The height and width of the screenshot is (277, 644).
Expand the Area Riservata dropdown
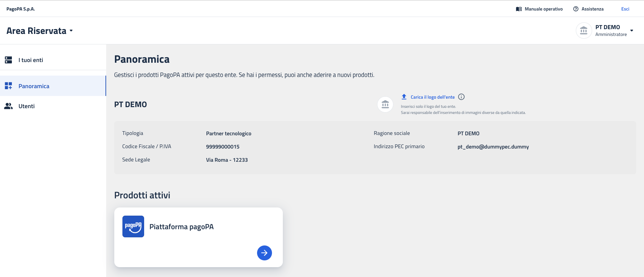(71, 31)
